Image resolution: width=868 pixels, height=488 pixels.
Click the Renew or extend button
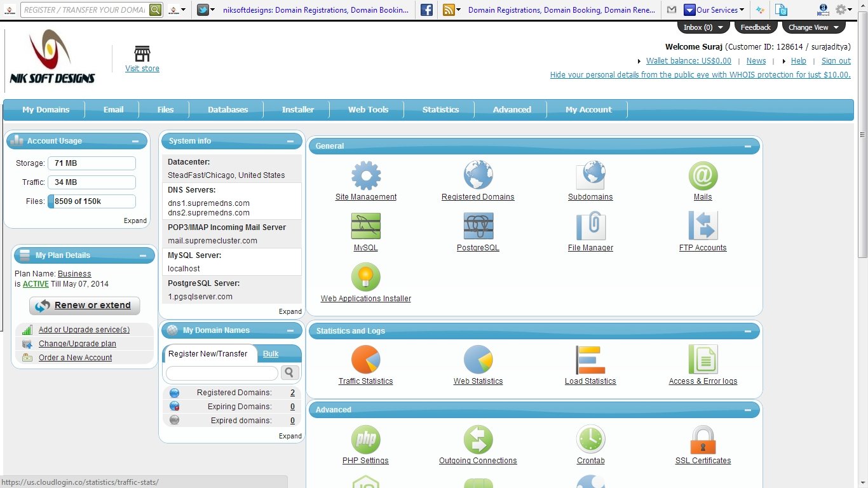tap(85, 306)
